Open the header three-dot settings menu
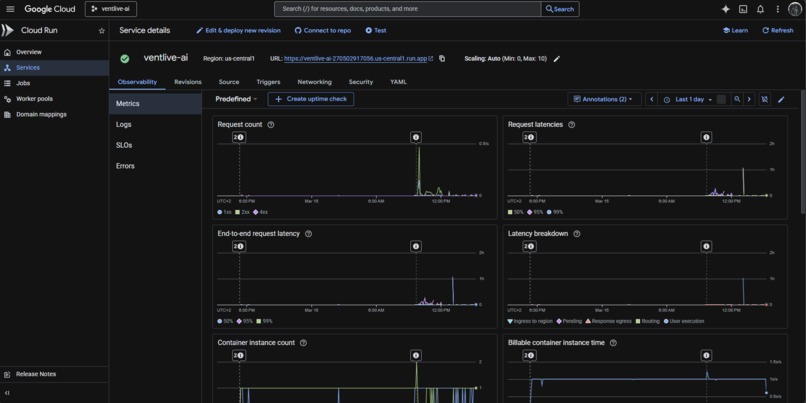Viewport: 806px width, 403px height. (778, 9)
